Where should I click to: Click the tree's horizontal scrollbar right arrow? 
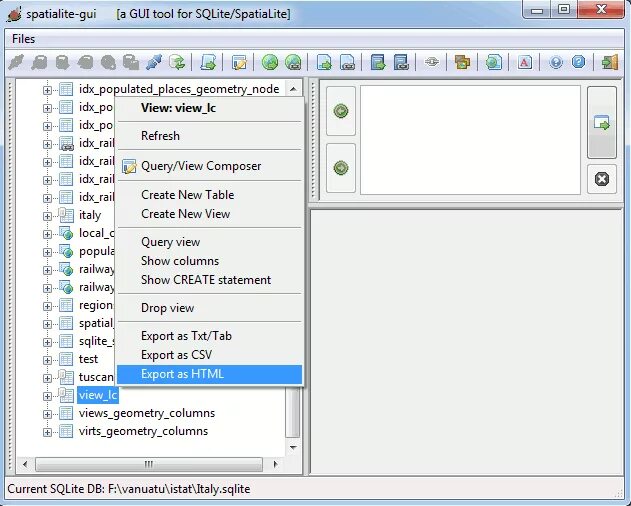[276, 464]
